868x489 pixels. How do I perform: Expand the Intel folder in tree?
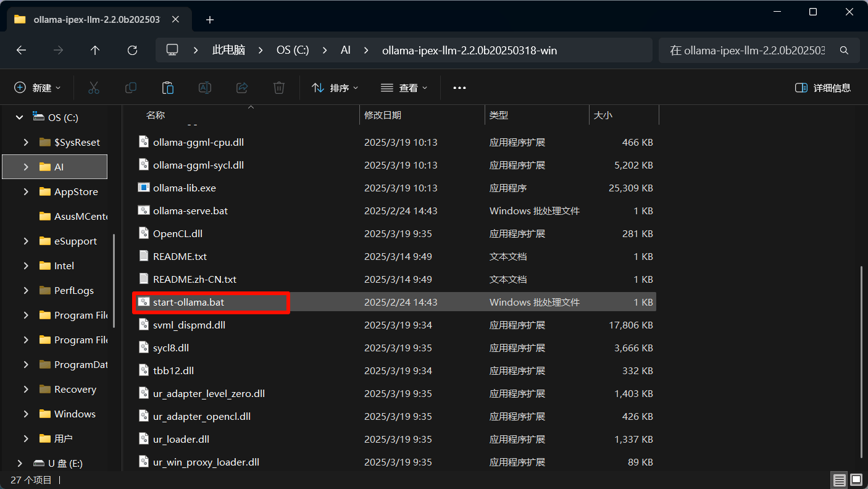26,265
